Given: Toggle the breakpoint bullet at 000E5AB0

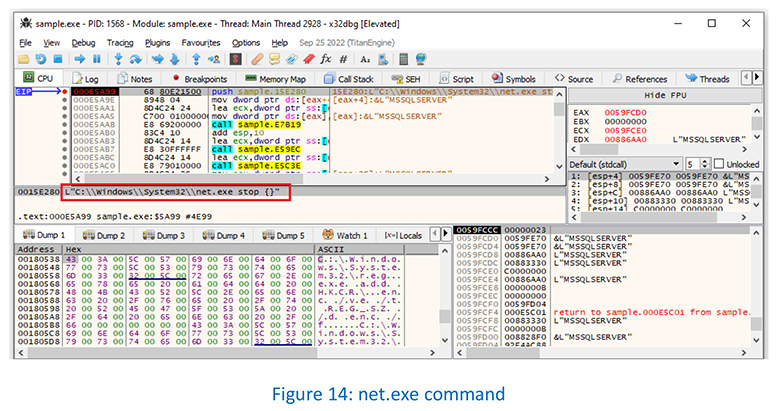Looking at the screenshot, I should tap(64, 133).
